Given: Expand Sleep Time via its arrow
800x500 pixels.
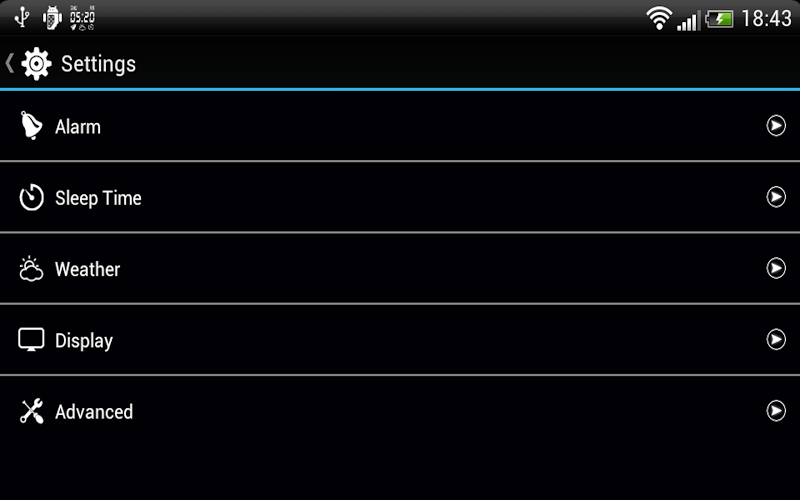Looking at the screenshot, I should pos(776,197).
